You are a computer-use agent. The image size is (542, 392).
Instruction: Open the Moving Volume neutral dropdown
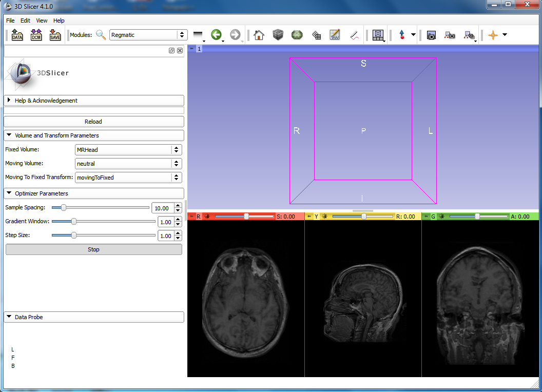(x=128, y=164)
